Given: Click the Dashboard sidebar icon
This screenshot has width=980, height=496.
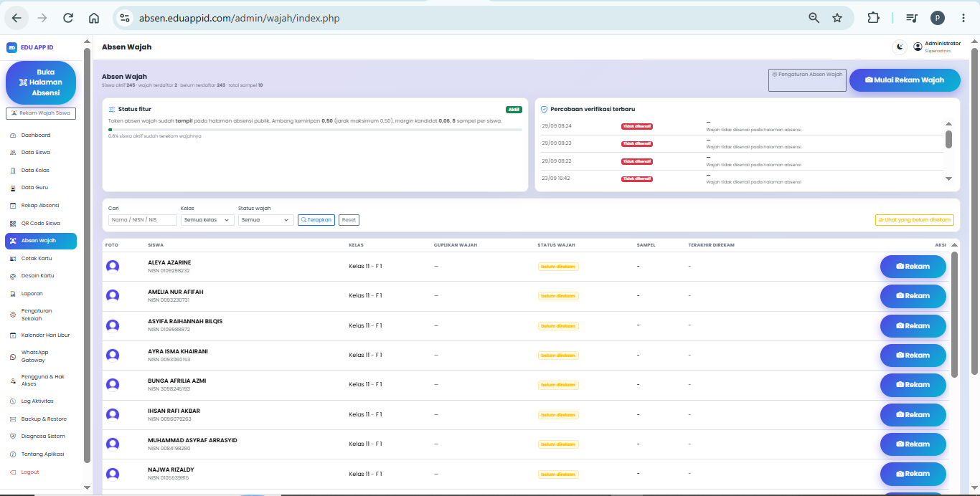Looking at the screenshot, I should point(13,135).
